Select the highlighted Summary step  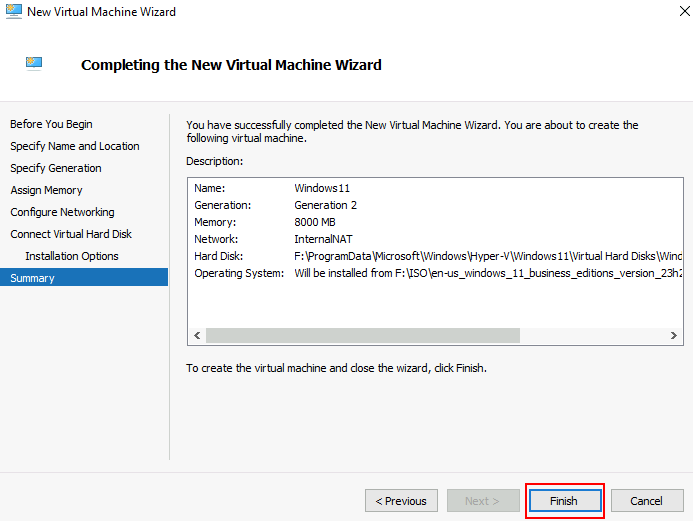(84, 278)
